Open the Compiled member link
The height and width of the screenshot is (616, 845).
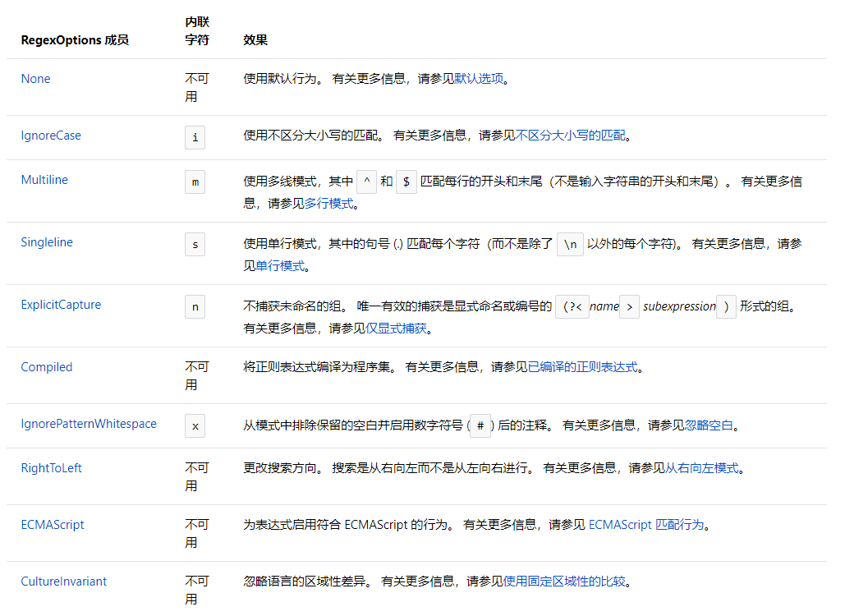coord(47,367)
